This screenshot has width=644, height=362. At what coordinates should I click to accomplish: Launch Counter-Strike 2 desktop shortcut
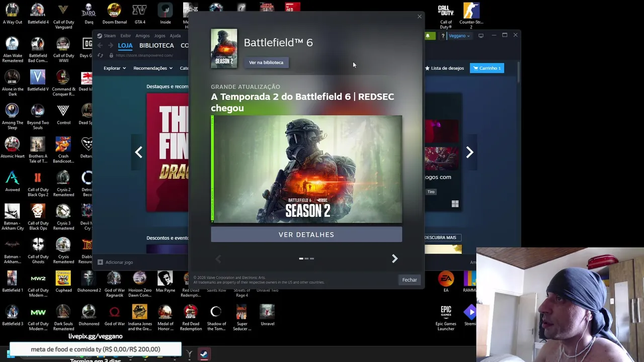click(471, 16)
